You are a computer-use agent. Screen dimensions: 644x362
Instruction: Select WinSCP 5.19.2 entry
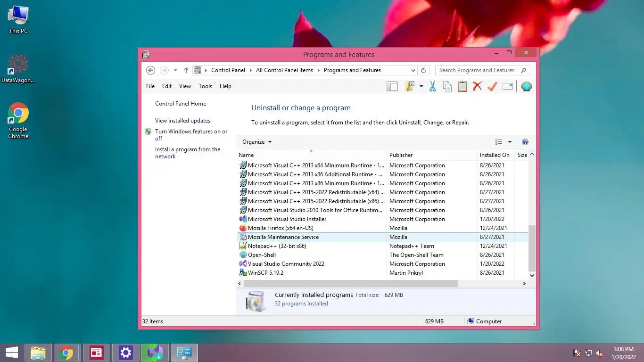tap(383, 273)
